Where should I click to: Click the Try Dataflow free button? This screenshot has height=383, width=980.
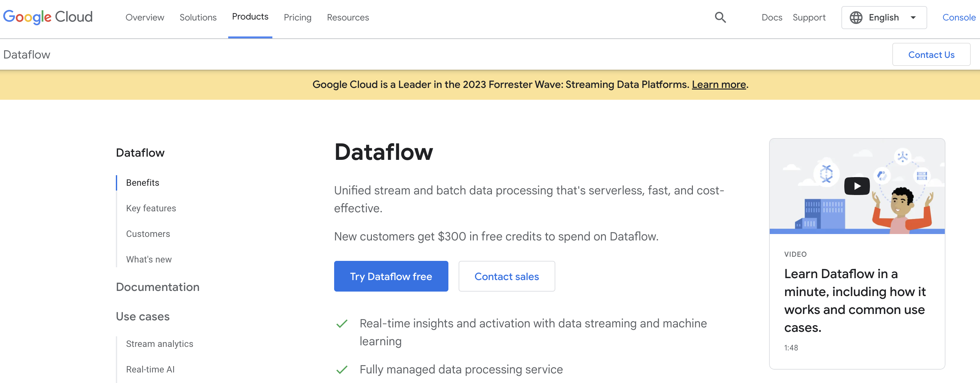[391, 276]
